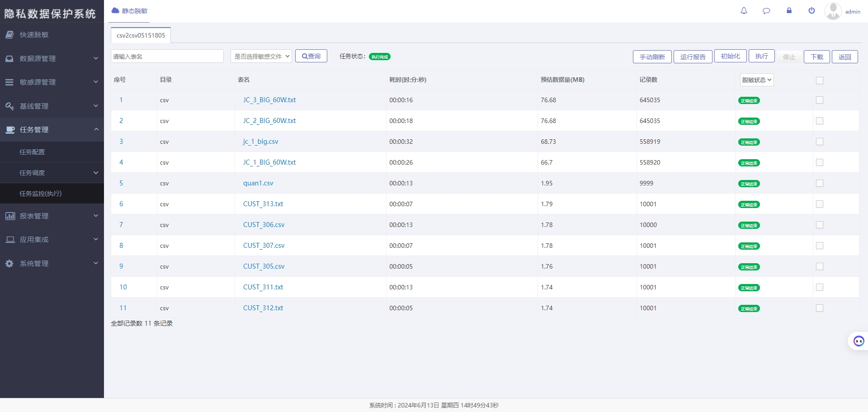The image size is (868, 412).
Task: Select checkbox for JC_1_BIG_60W.txt row
Action: click(x=820, y=162)
